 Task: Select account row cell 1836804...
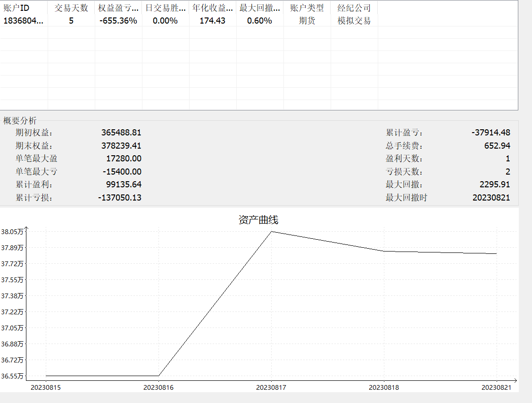click(x=24, y=21)
